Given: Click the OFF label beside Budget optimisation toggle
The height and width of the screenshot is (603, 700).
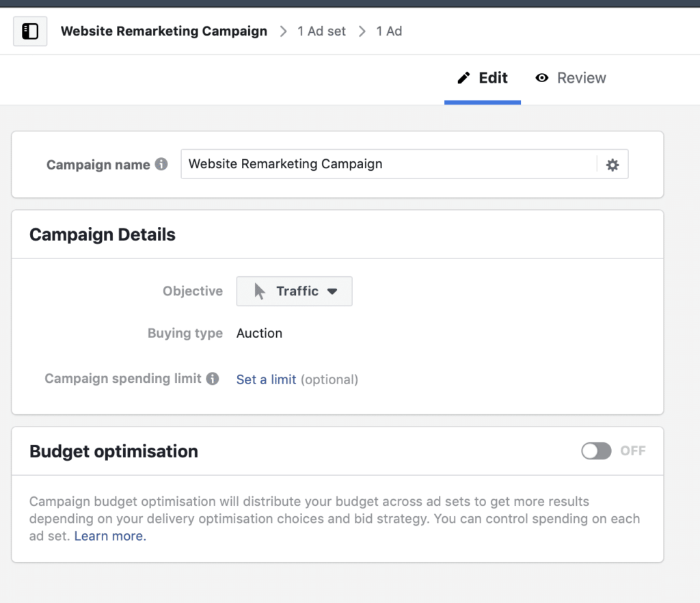Looking at the screenshot, I should pos(633,451).
